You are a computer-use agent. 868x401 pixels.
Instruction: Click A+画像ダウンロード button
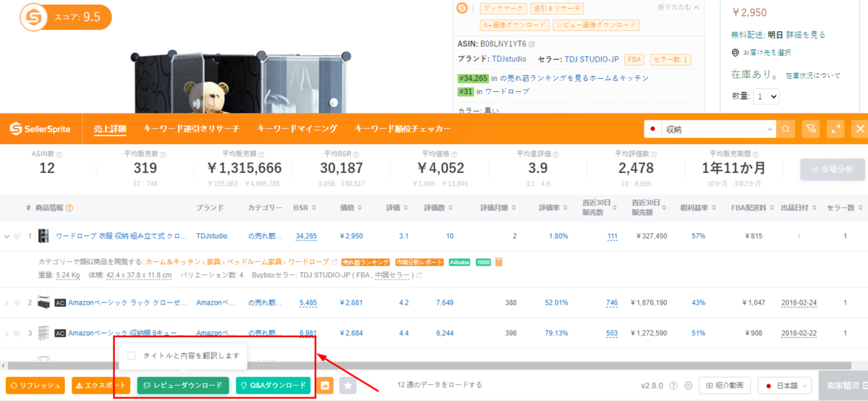pos(514,25)
